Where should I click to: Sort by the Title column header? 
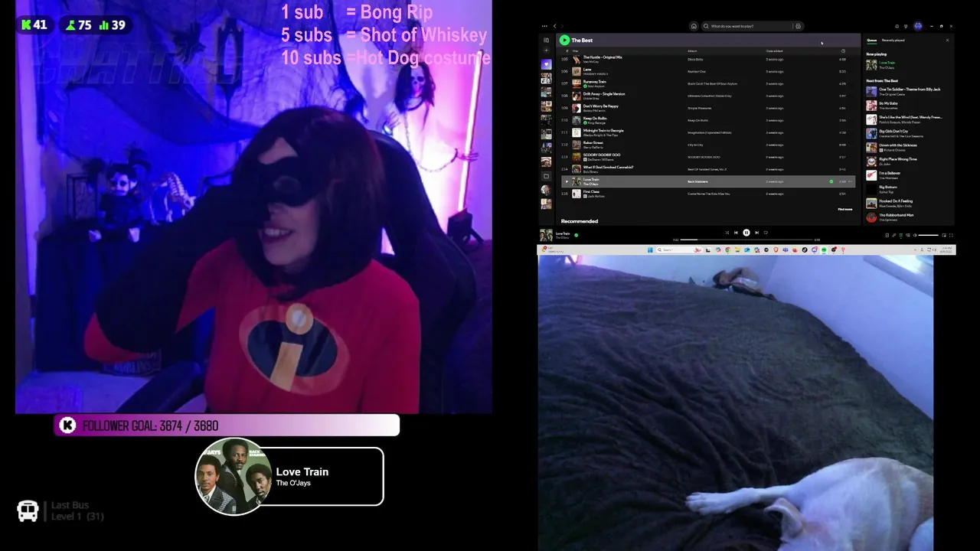(x=575, y=51)
